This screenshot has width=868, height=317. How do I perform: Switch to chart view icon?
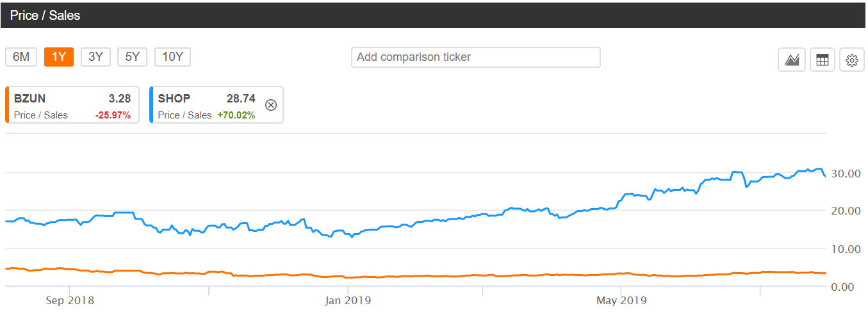pos(792,60)
